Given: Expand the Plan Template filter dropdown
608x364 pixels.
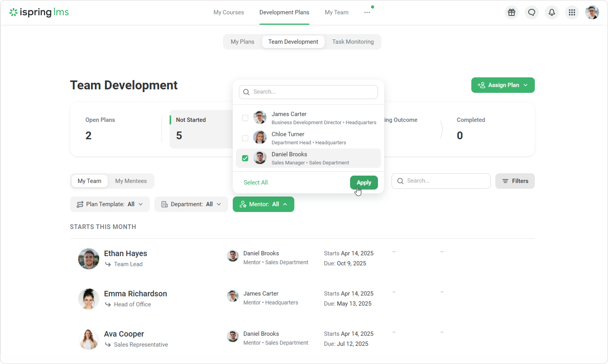Looking at the screenshot, I should 110,204.
